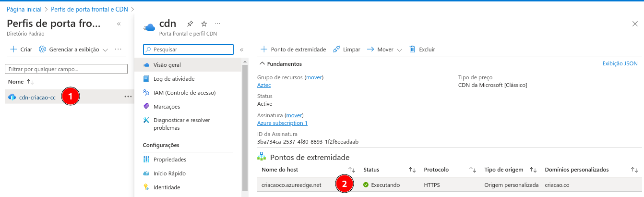Image resolution: width=644 pixels, height=197 pixels.
Task: Click HTTPS protocol cell
Action: [432, 185]
